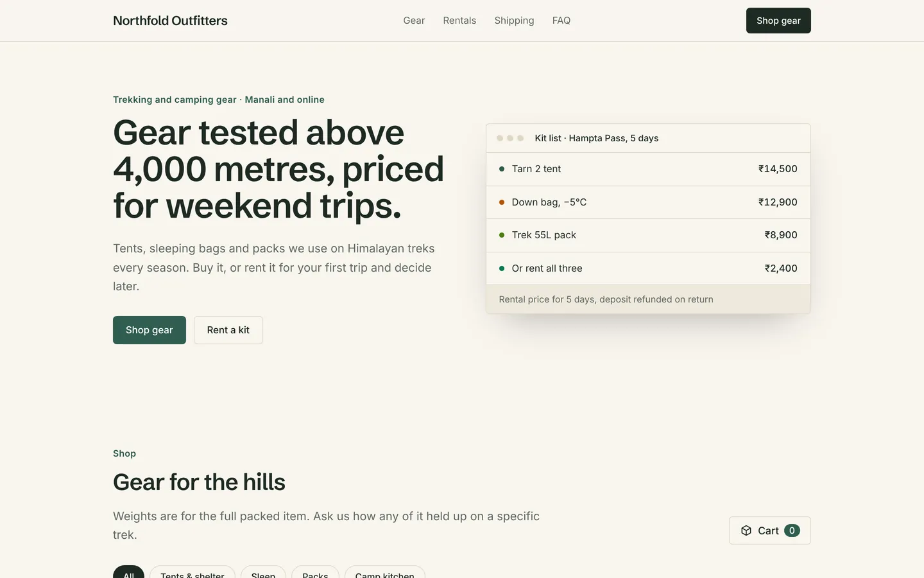This screenshot has height=578, width=924.
Task: Click the cart count badge showing 0
Action: (792, 530)
